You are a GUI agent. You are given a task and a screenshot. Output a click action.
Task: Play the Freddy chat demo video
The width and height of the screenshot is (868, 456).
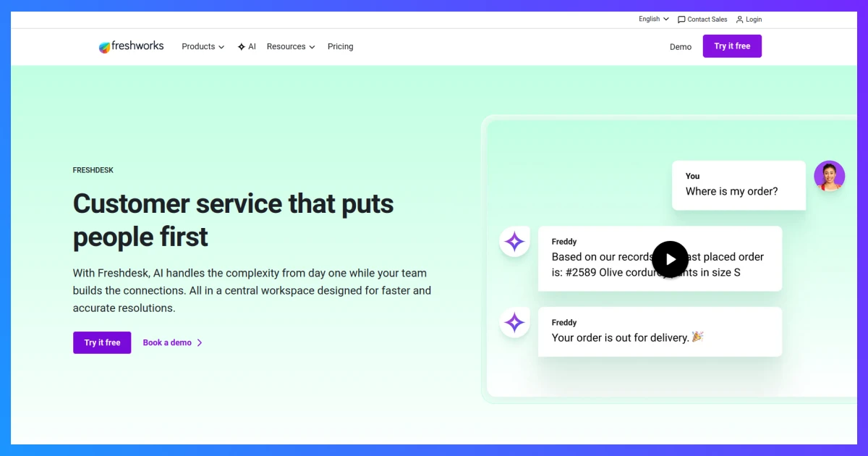click(x=670, y=259)
